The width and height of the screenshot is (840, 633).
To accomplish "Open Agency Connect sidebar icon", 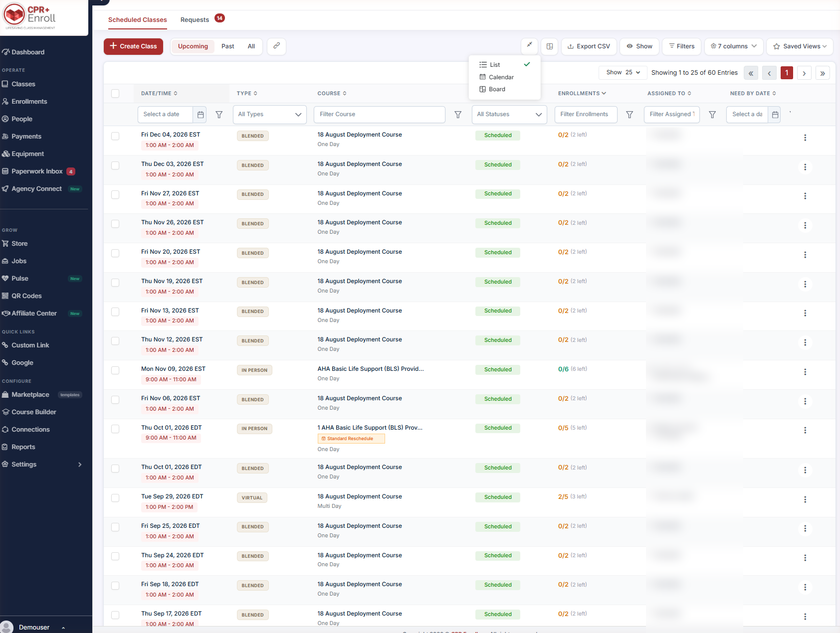I will (x=5, y=188).
